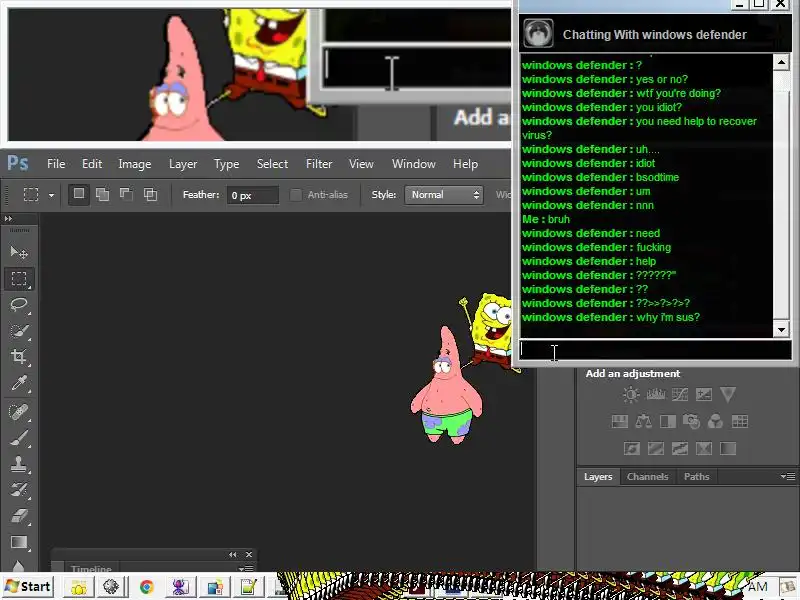The width and height of the screenshot is (800, 600).
Task: Expand the toolbox with double-arrow
Action: click(8, 219)
